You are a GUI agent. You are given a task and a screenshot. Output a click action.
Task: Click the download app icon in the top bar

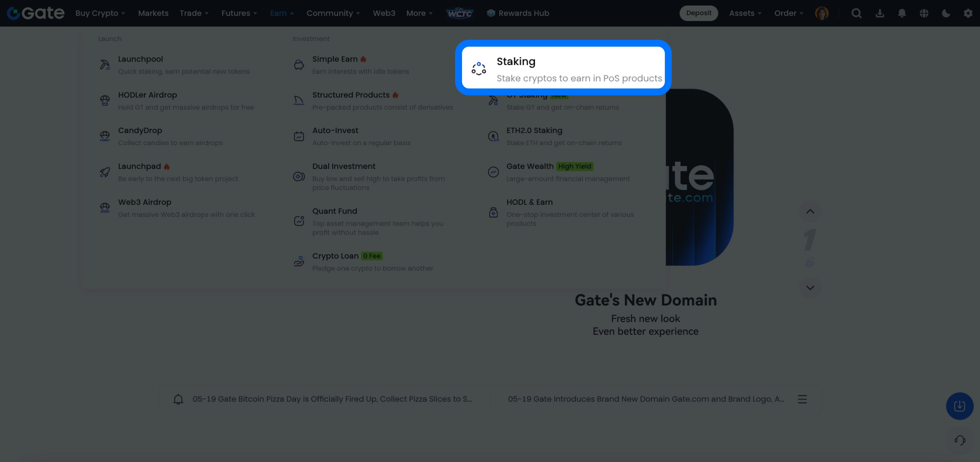879,13
